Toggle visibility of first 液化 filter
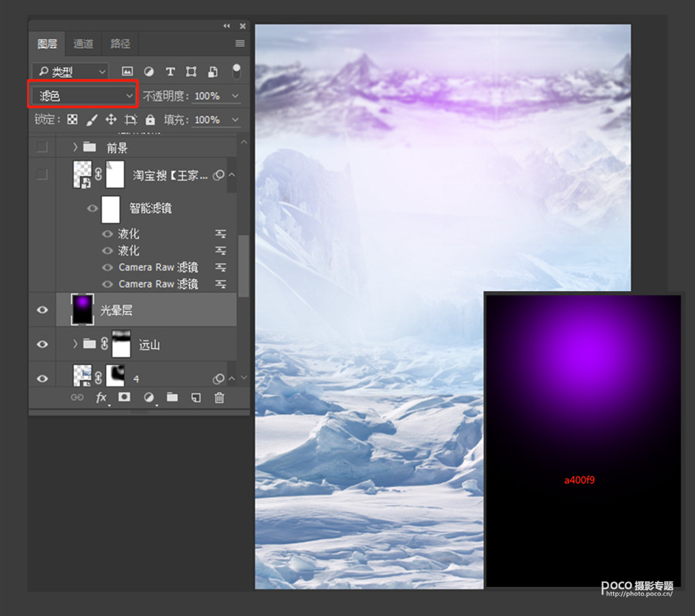Viewport: 695px width, 616px height. point(107,234)
